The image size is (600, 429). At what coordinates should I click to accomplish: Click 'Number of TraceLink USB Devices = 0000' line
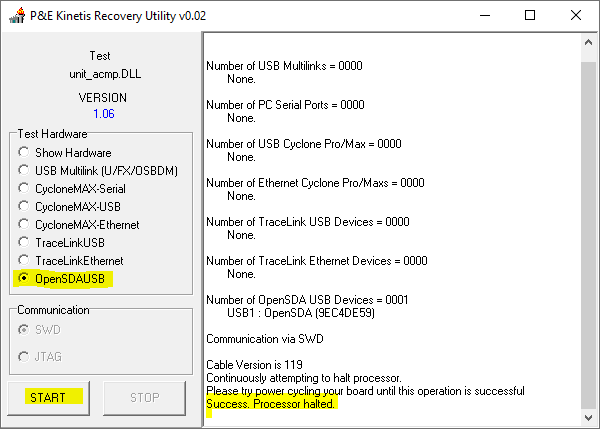308,222
